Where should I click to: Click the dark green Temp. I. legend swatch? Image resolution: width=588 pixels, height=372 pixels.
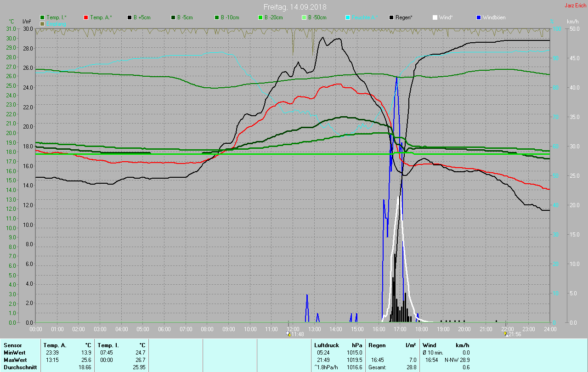43,17
